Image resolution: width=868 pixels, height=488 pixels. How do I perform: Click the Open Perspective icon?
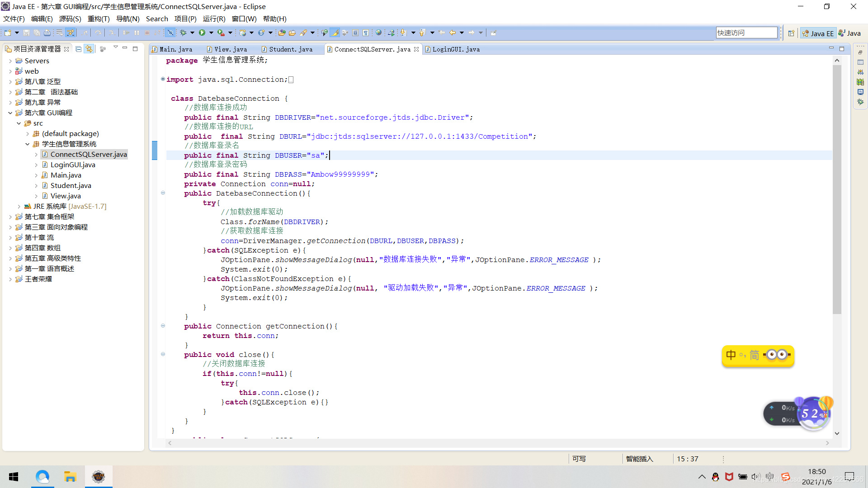[791, 33]
